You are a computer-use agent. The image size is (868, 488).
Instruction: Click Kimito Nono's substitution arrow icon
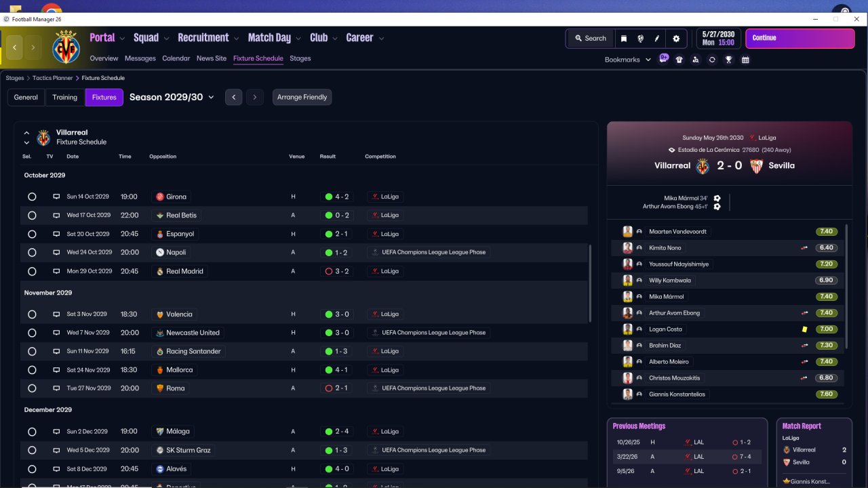point(805,248)
